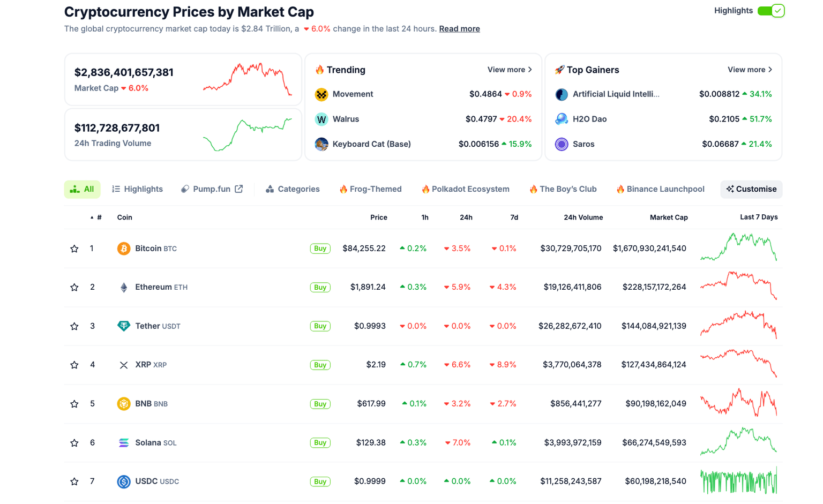
Task: Toggle the favorite star for XRP
Action: click(74, 365)
